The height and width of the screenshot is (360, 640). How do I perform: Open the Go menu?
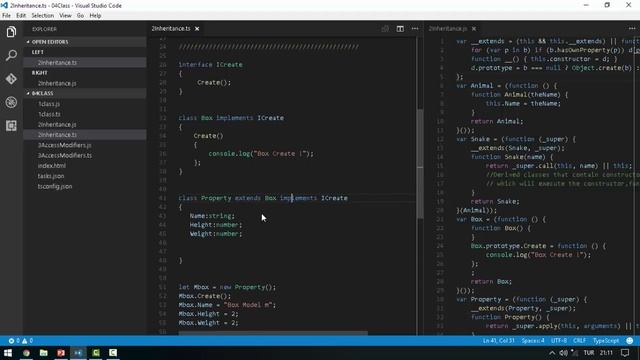pyautogui.click(x=80, y=16)
